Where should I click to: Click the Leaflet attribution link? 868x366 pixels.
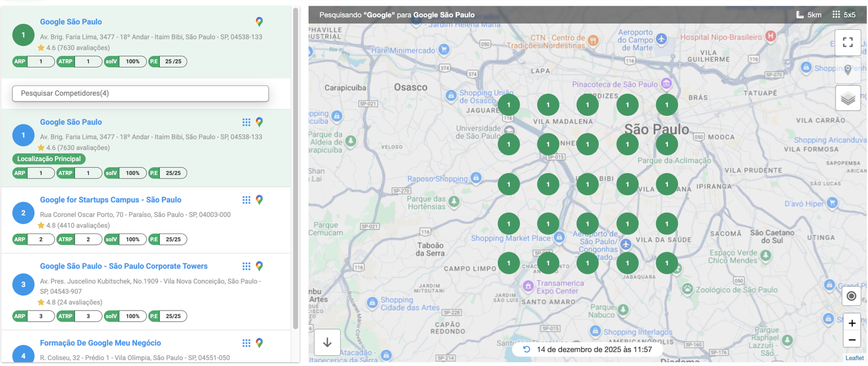854,358
